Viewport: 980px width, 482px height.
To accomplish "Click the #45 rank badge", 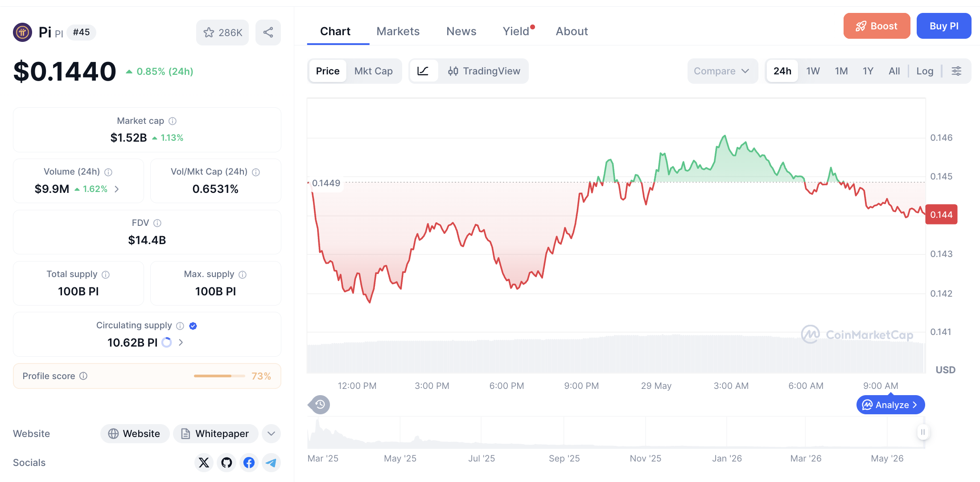I will tap(82, 32).
